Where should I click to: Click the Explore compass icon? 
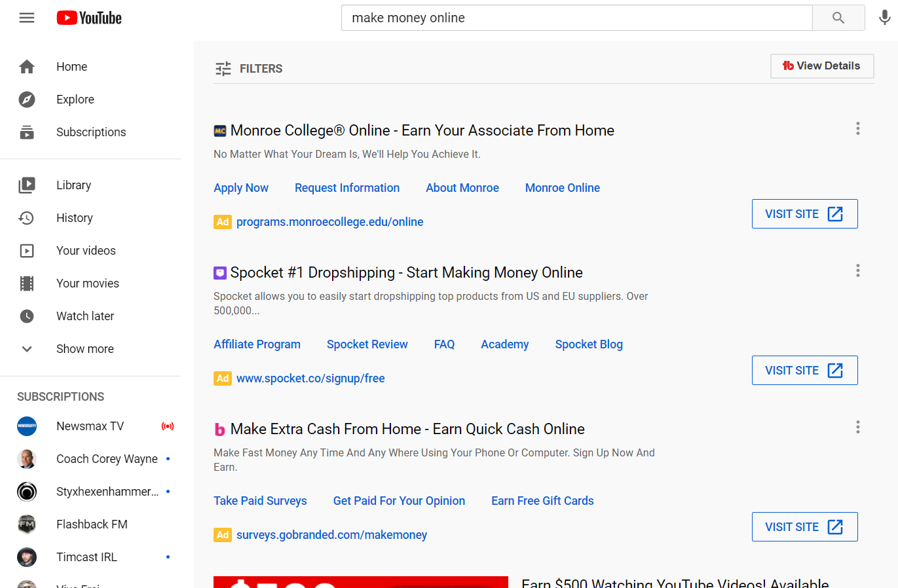27,100
